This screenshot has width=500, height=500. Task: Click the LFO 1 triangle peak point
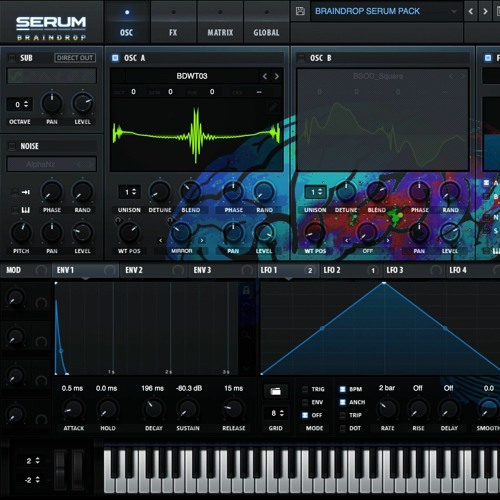(384, 283)
